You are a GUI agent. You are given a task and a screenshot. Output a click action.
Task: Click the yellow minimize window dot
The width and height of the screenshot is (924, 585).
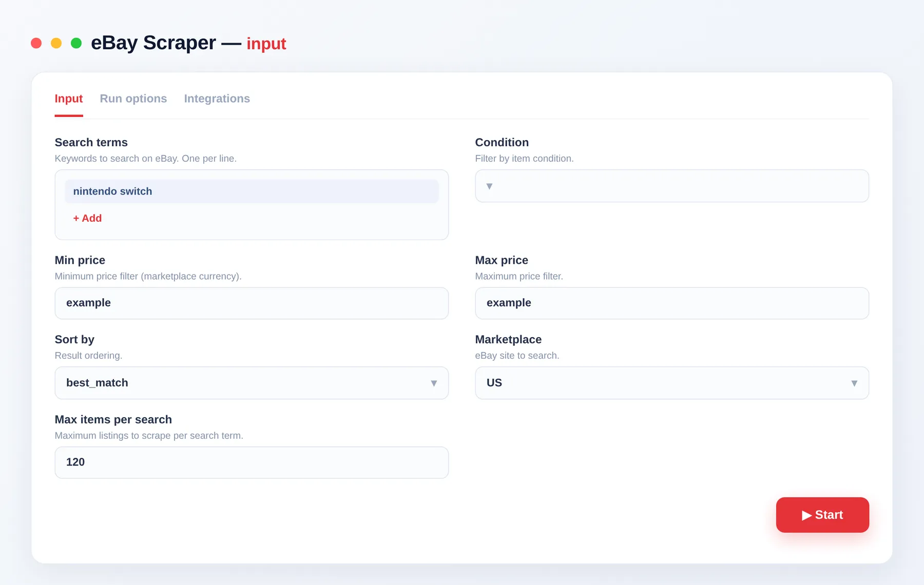tap(56, 43)
